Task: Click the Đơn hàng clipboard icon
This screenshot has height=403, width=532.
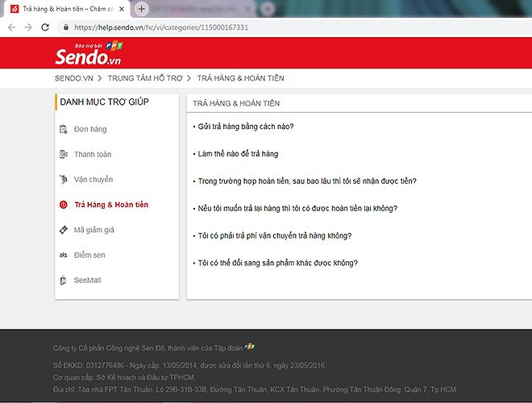Action: (x=64, y=129)
